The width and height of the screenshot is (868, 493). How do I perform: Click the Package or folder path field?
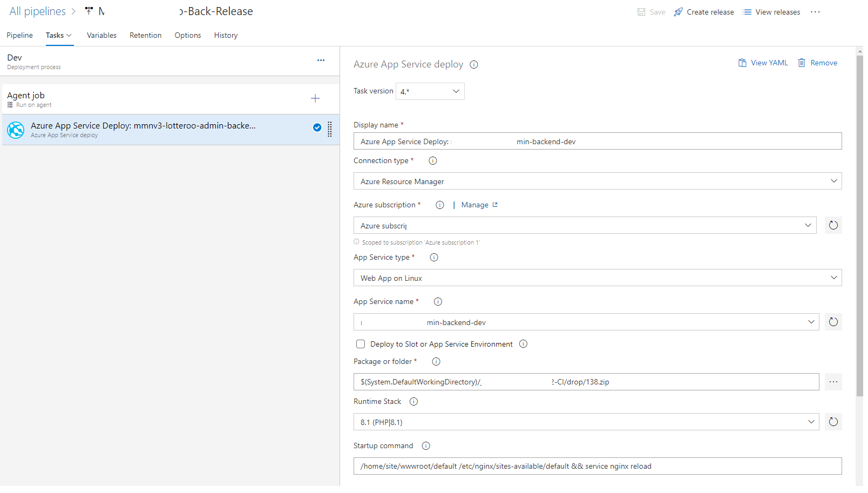(x=586, y=382)
